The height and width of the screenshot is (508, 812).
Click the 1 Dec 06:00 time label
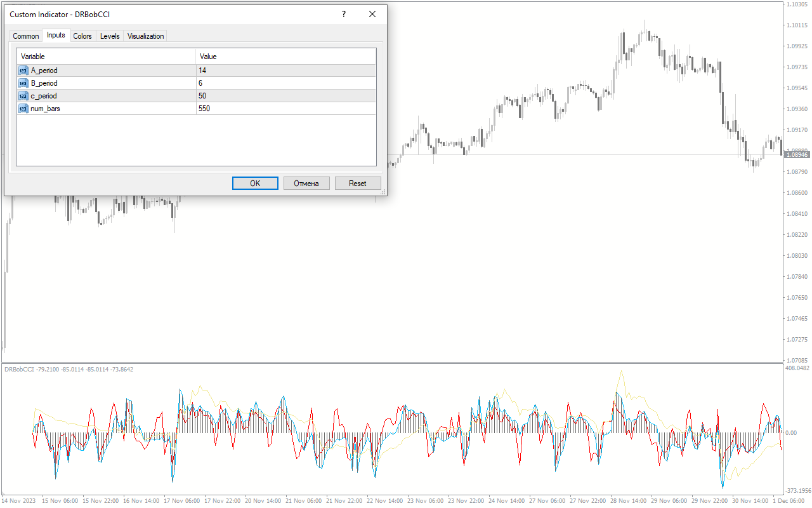coord(789,501)
